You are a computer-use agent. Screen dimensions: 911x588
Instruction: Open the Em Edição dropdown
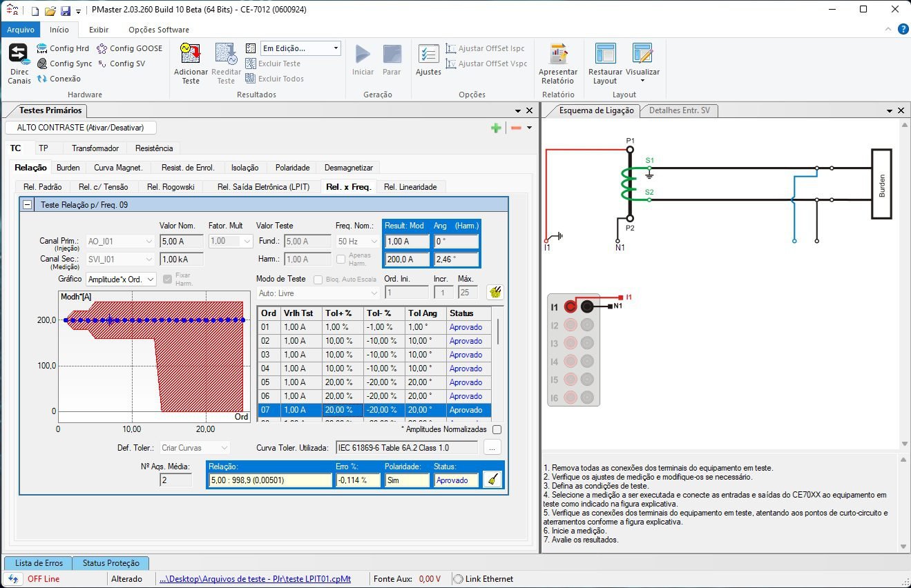300,48
